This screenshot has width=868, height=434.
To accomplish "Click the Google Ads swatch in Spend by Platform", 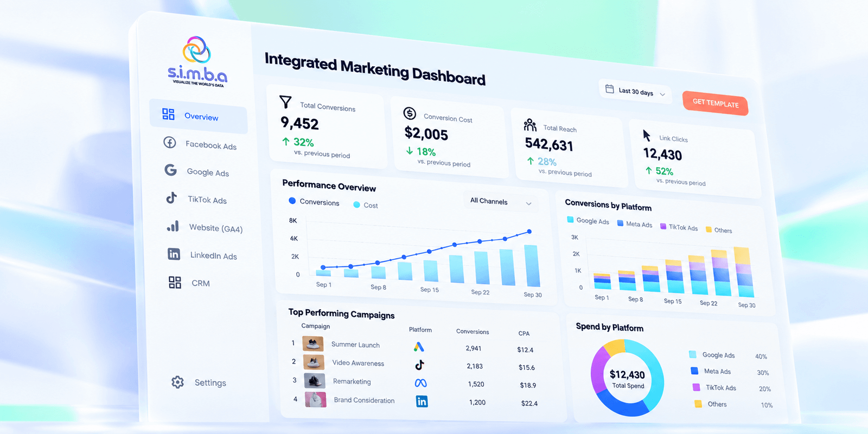I will 693,354.
